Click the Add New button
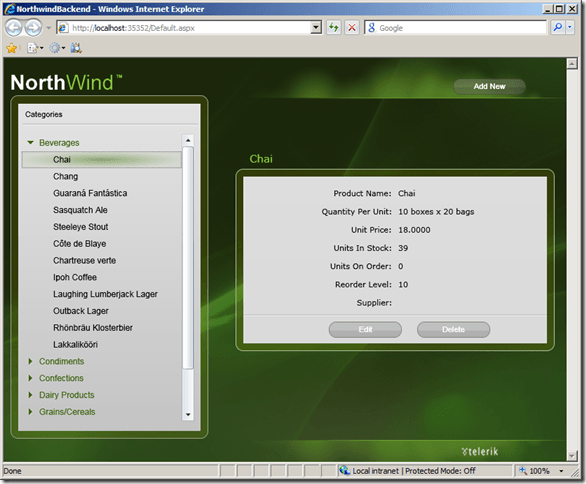The height and width of the screenshot is (484, 586). pos(489,86)
